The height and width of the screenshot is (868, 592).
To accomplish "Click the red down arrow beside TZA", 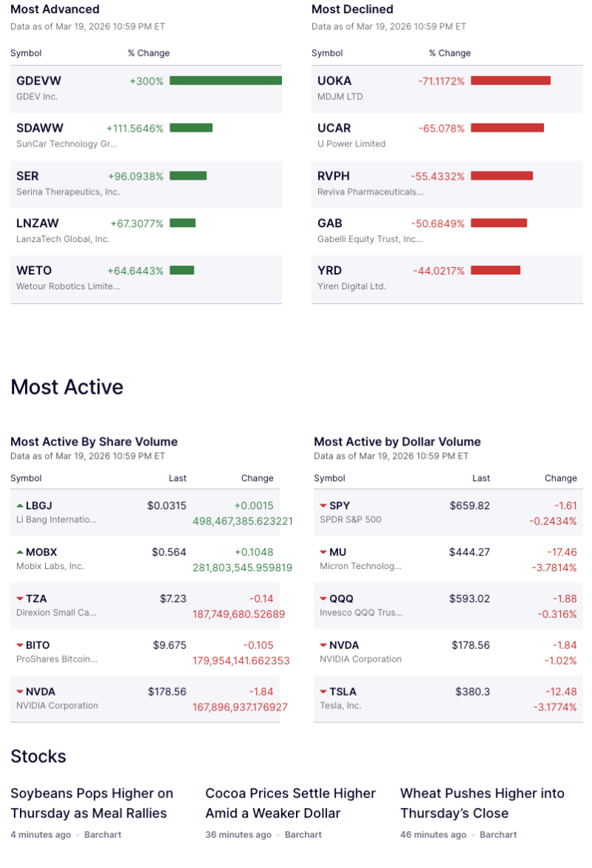I will click(20, 599).
